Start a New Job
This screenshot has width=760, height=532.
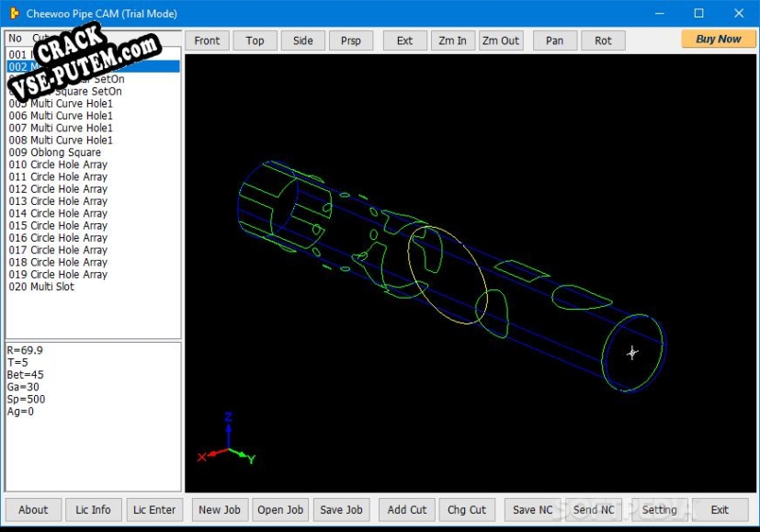click(220, 510)
